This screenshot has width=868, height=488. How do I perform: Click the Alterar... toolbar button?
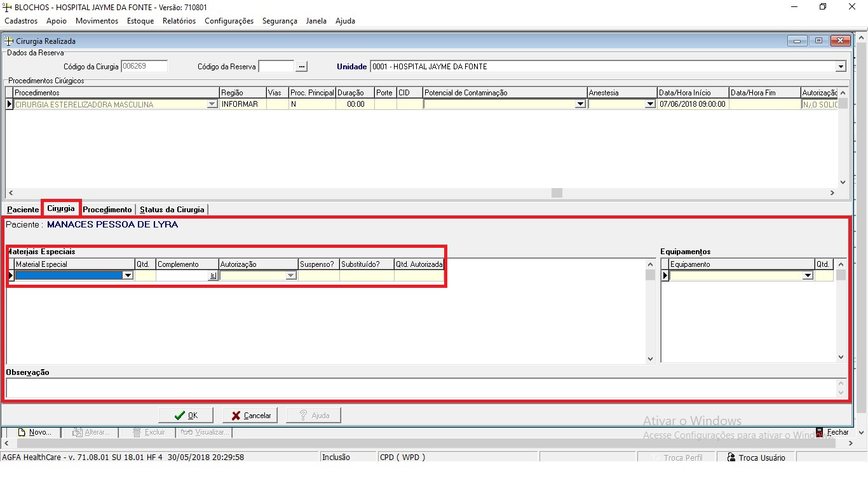(91, 432)
